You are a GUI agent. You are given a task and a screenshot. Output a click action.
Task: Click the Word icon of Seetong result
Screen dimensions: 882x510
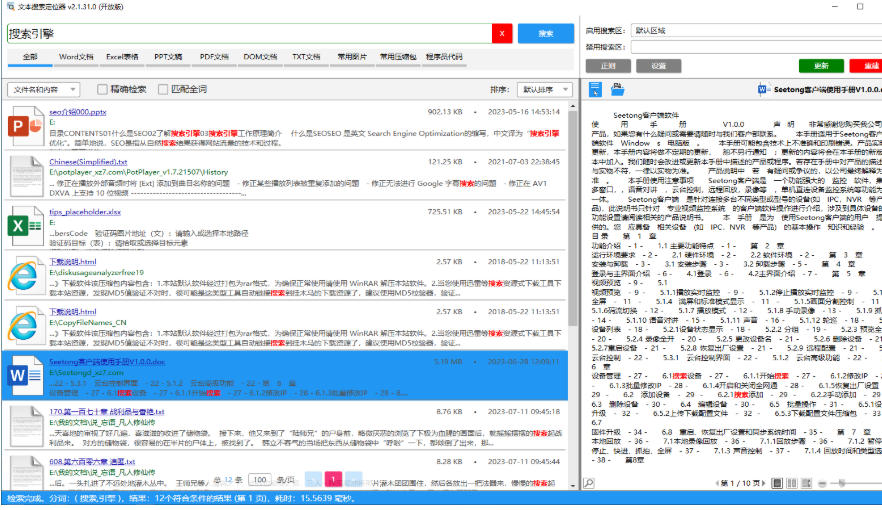(23, 375)
